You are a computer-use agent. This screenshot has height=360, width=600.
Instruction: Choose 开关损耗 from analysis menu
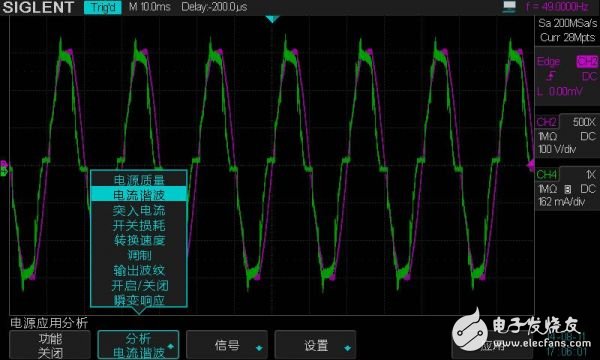pos(139,225)
